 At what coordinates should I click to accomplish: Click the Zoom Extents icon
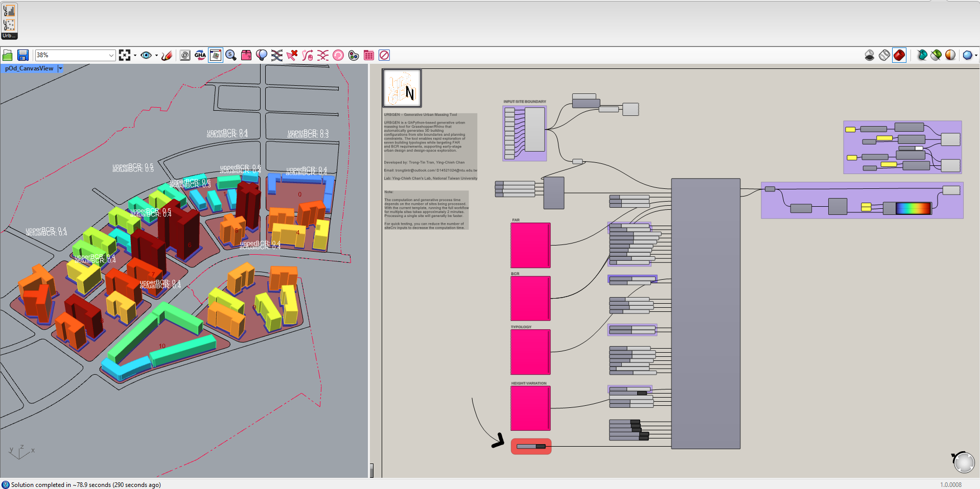point(125,55)
